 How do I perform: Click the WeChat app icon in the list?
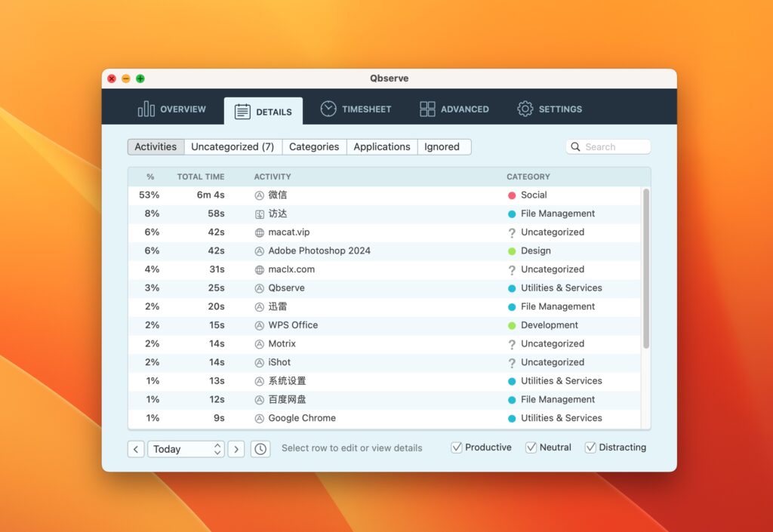(x=260, y=195)
